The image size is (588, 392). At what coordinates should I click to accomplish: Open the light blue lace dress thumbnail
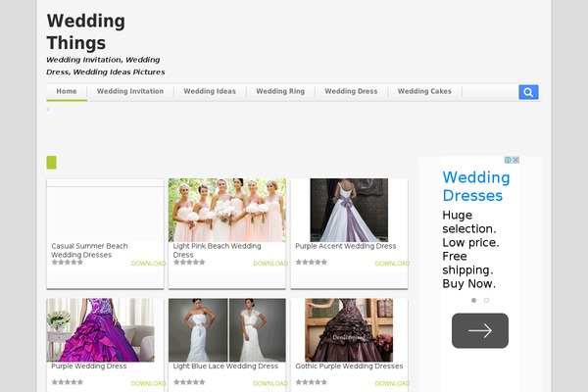click(227, 330)
